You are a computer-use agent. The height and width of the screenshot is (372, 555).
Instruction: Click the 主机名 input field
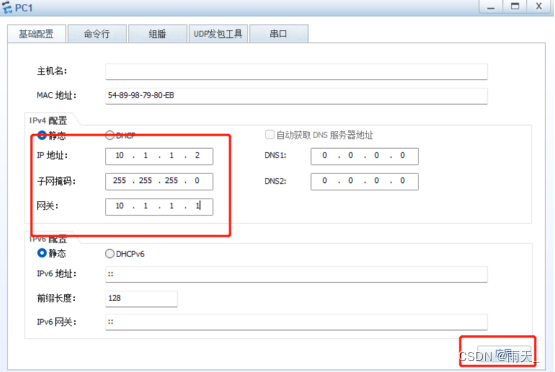click(x=296, y=71)
